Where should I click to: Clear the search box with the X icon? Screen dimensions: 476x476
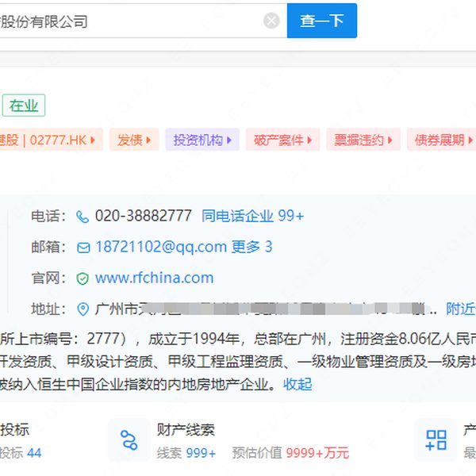tap(271, 21)
